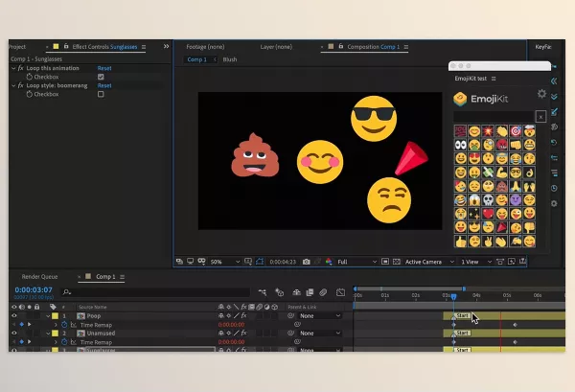Open the Layer (none) viewer tab
This screenshot has height=392, width=575.
(x=276, y=47)
